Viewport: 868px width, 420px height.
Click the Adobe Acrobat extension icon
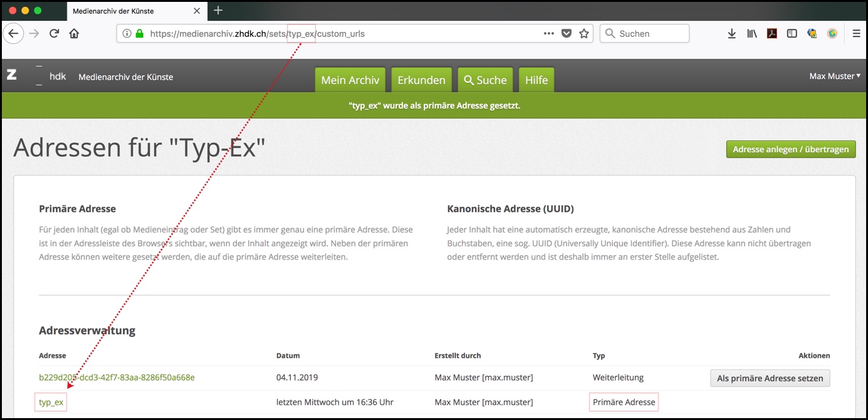click(x=772, y=34)
